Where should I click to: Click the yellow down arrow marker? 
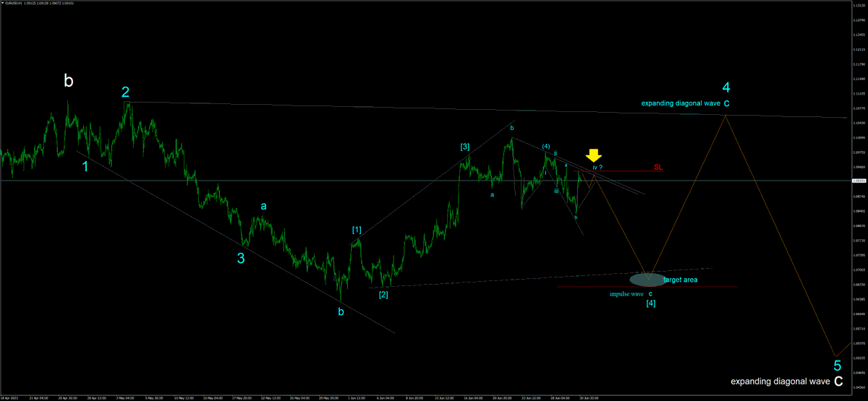coord(594,155)
